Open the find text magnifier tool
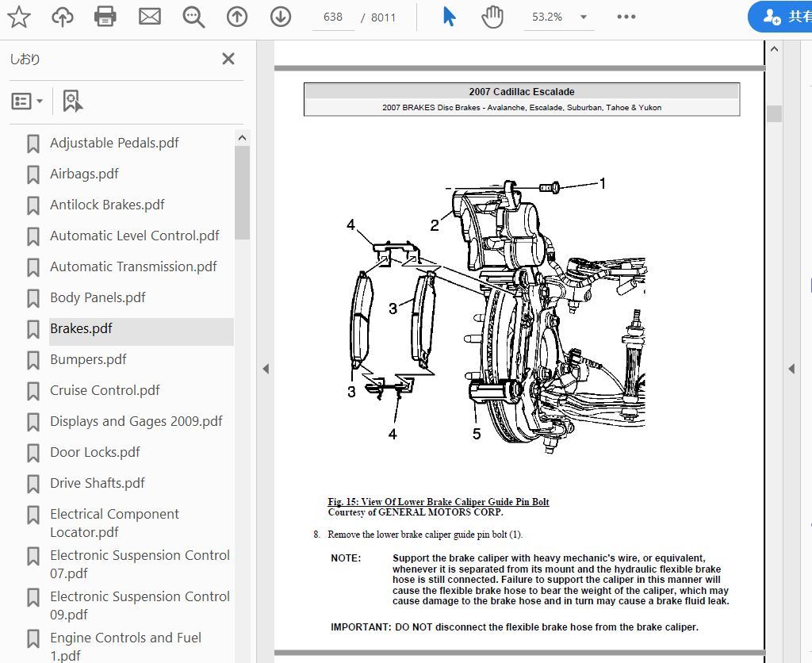Viewport: 812px width, 663px height. pos(193,17)
